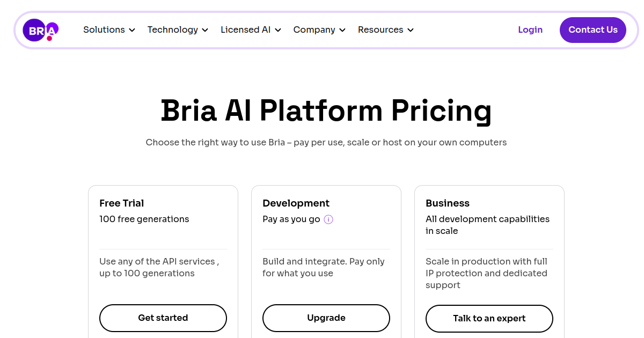This screenshot has width=644, height=338.
Task: Expand the Company dropdown chevron
Action: 342,30
